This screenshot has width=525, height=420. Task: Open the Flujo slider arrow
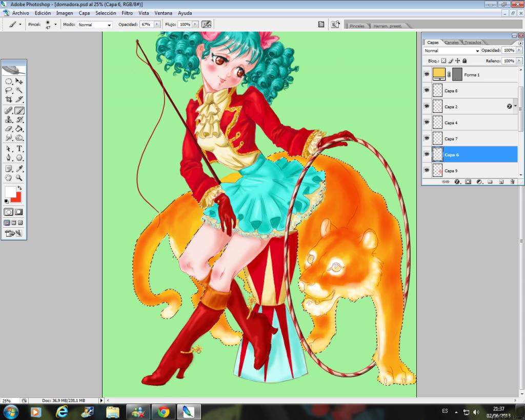tap(195, 25)
